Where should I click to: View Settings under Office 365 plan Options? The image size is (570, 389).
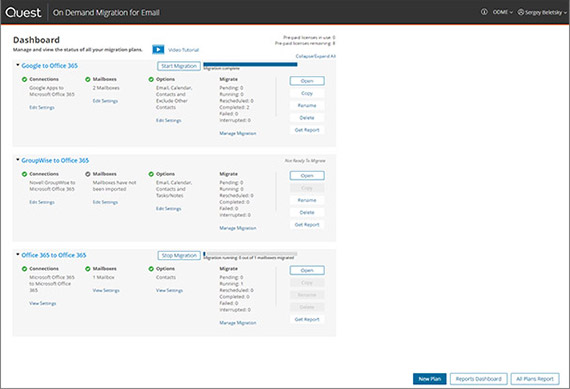[169, 290]
